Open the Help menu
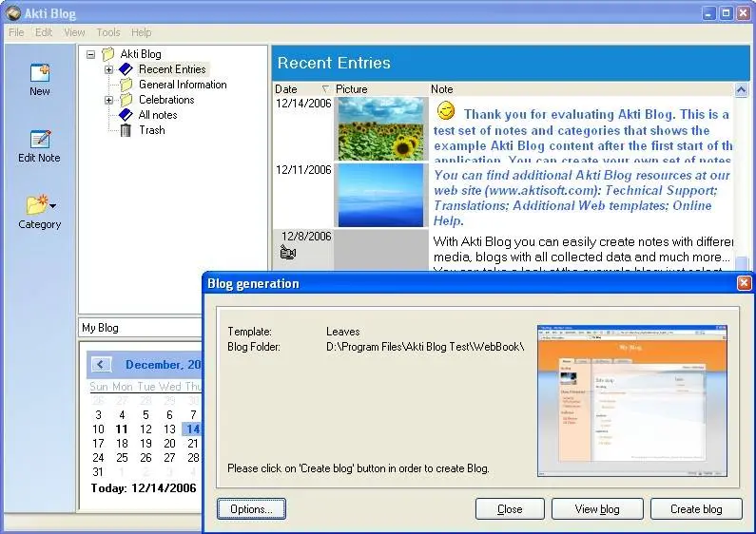The height and width of the screenshot is (534, 756). coord(142,32)
